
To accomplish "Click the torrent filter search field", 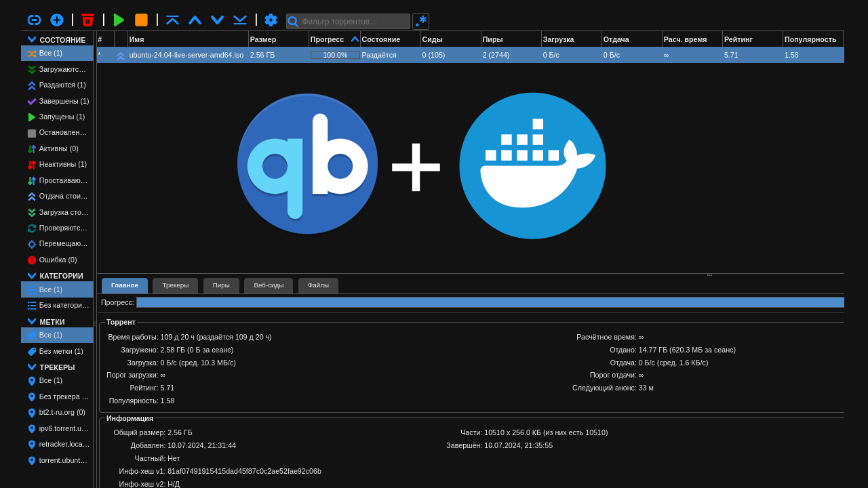I will pos(348,22).
